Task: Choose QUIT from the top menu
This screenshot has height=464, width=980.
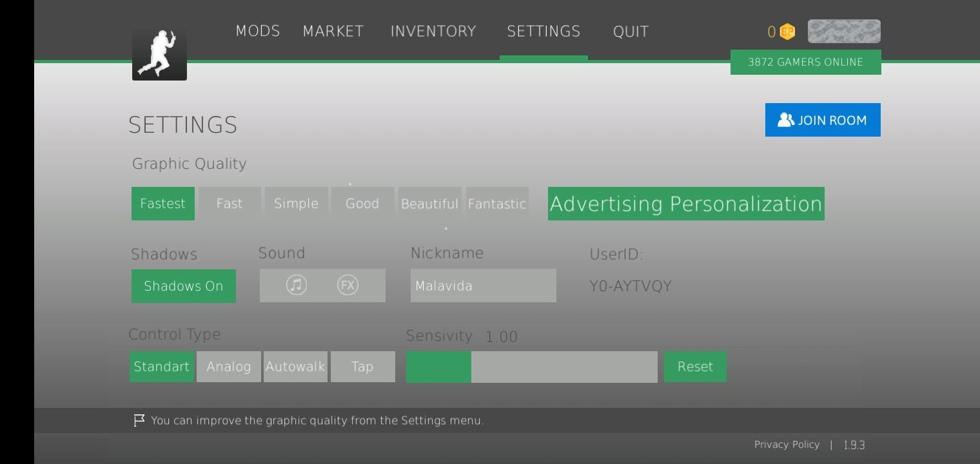Action: coord(631,31)
